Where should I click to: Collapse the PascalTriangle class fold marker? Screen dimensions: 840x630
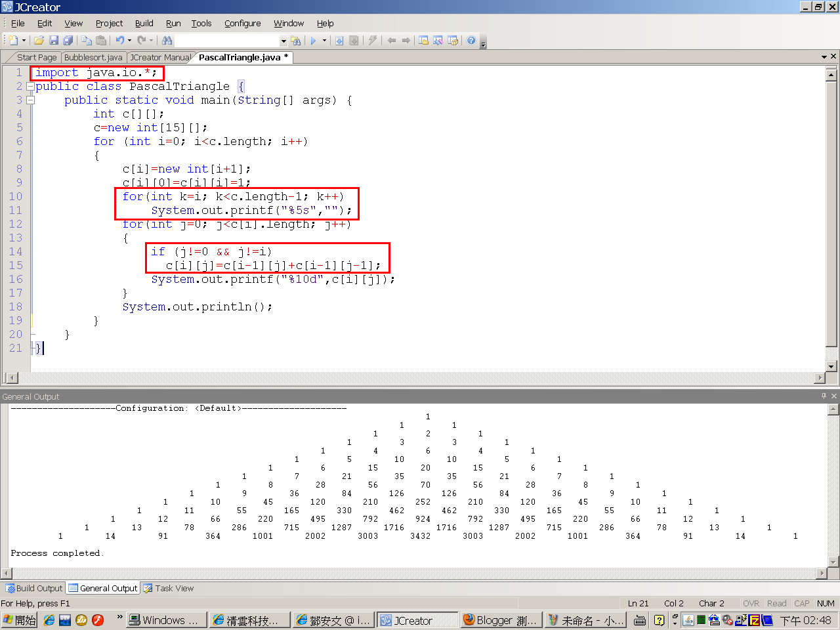(30, 87)
